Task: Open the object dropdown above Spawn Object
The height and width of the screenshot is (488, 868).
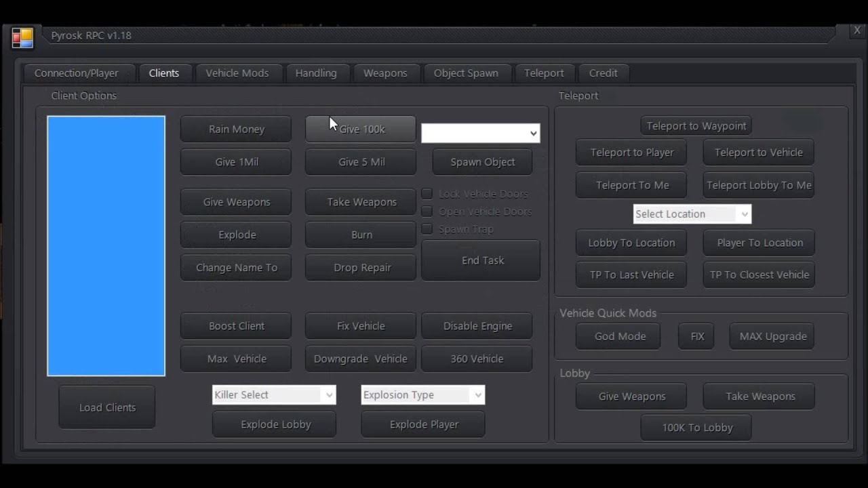Action: 481,134
